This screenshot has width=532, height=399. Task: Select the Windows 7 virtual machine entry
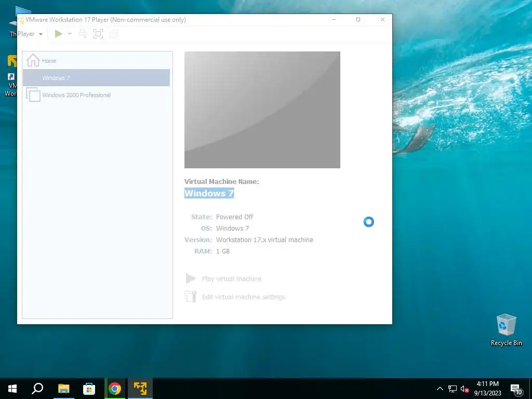[96, 78]
